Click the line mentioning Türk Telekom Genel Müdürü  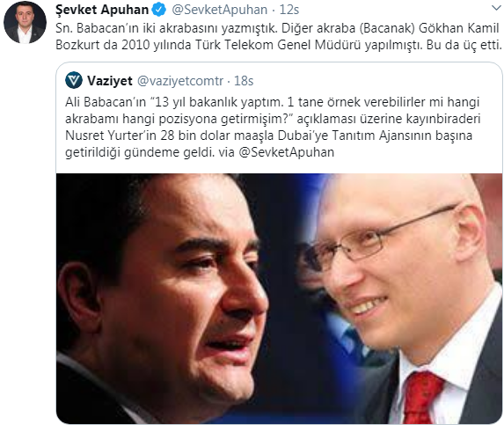point(279,45)
